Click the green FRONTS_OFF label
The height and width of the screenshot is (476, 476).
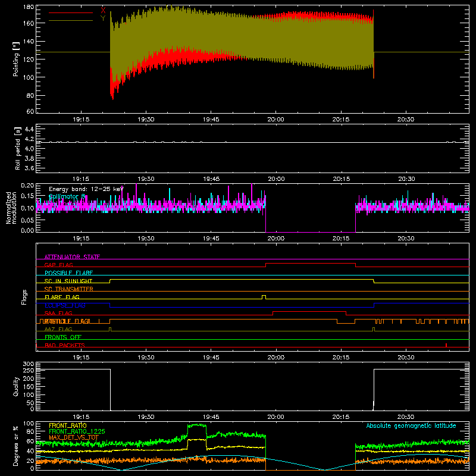[63, 337]
